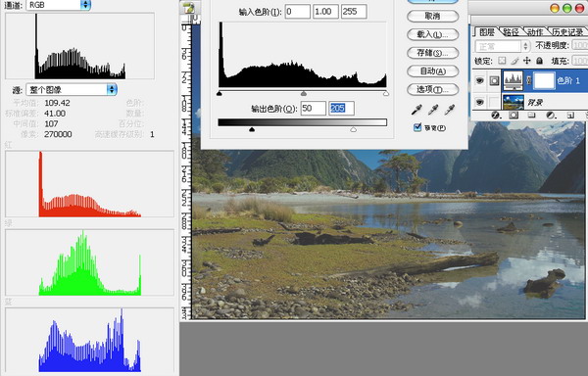Click the 取消 cancel button
This screenshot has height=376, width=588.
coord(433,16)
